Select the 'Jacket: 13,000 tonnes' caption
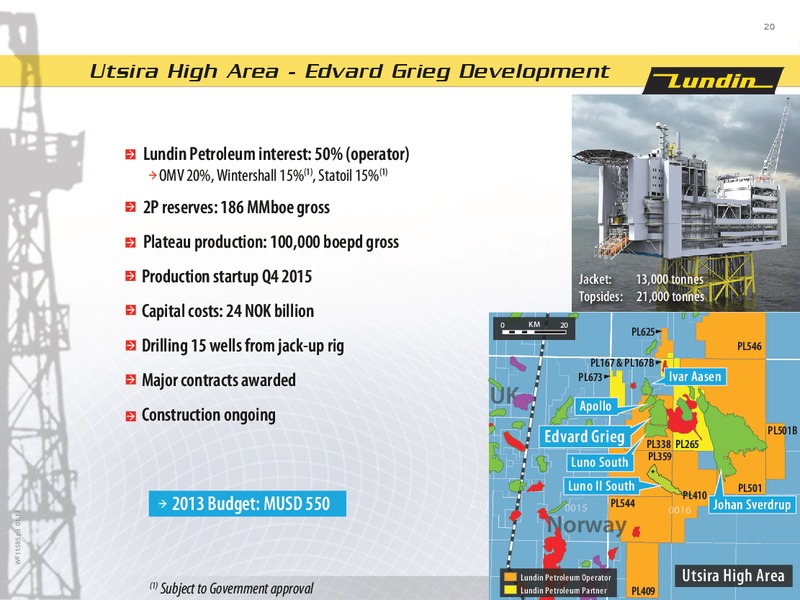This screenshot has width=800, height=600. [x=641, y=279]
